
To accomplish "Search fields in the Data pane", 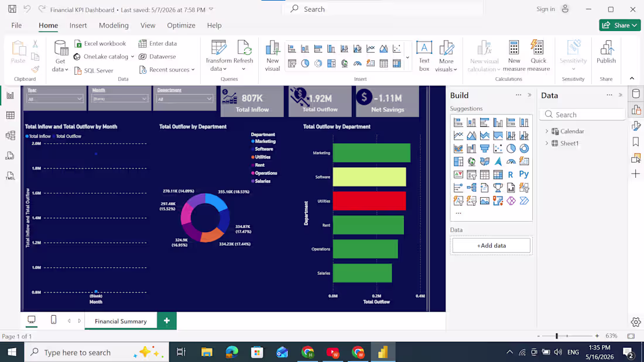I will click(583, 115).
